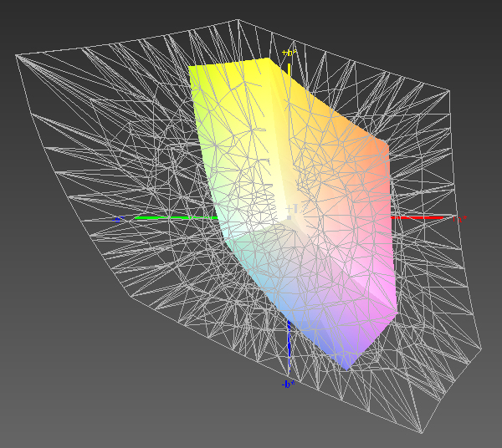Image resolution: width=502 pixels, height=448 pixels.
Task: Click the red +a* axis label
Action: (459, 219)
